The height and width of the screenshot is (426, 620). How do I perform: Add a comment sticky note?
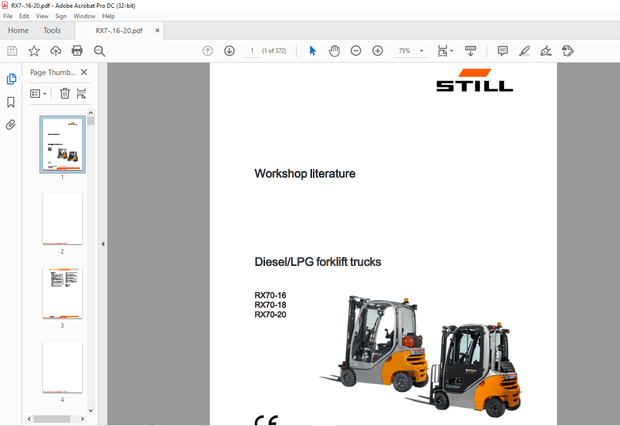(503, 51)
